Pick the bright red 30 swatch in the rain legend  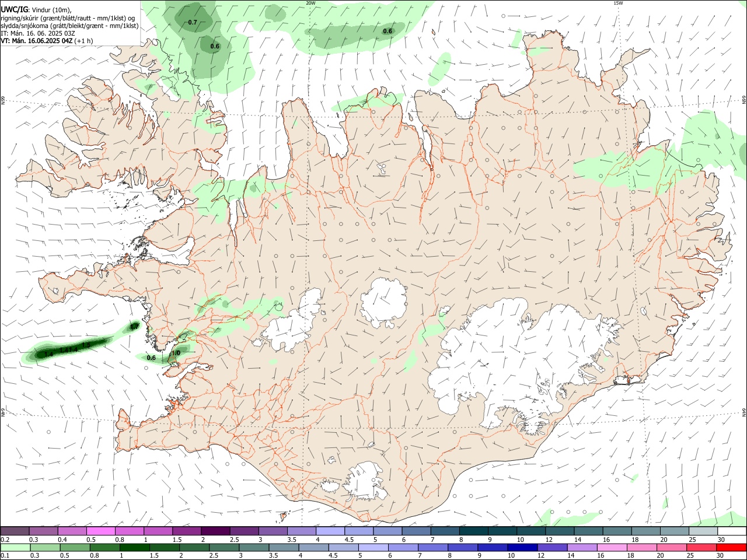731,548
